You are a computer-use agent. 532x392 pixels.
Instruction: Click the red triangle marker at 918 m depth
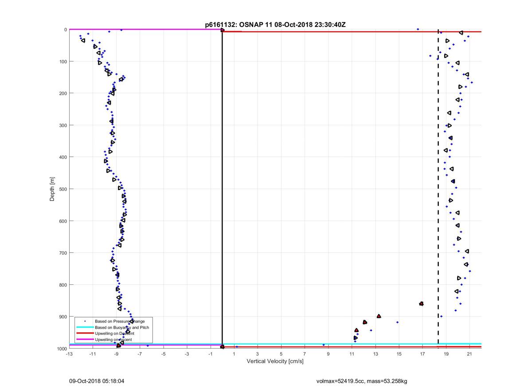point(365,322)
